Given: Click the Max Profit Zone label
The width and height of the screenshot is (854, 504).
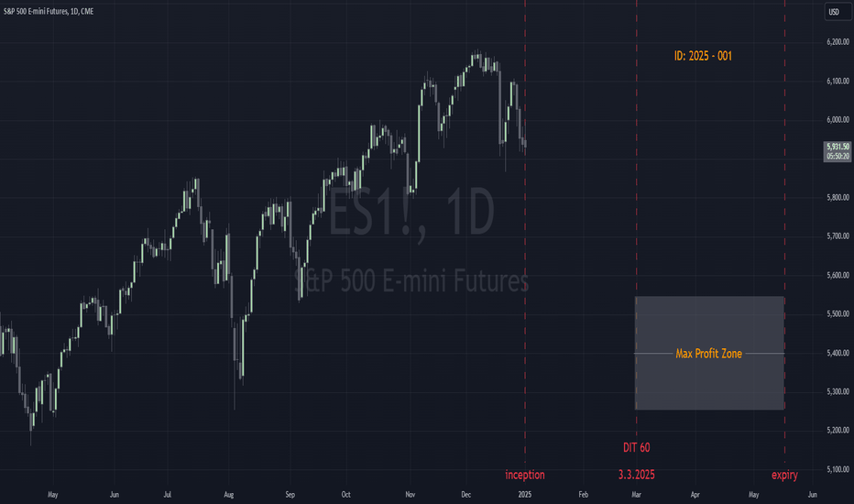Looking at the screenshot, I should click(x=708, y=354).
